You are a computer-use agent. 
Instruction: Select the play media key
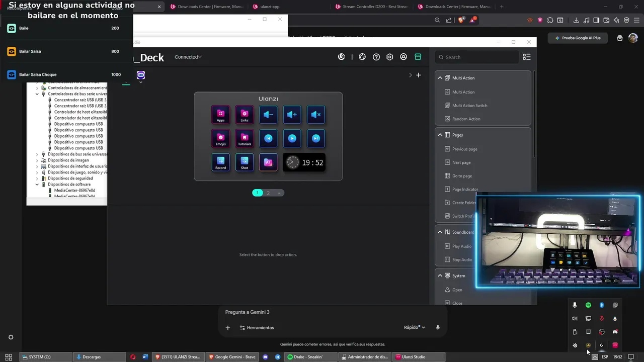292,138
